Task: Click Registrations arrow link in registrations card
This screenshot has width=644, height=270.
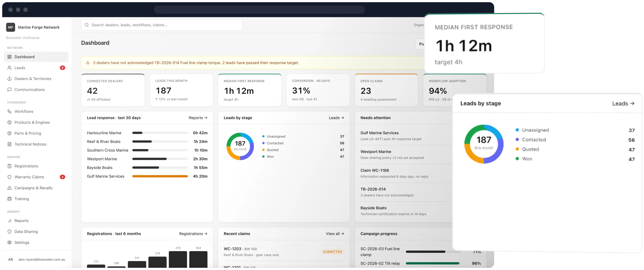Action: [193, 234]
